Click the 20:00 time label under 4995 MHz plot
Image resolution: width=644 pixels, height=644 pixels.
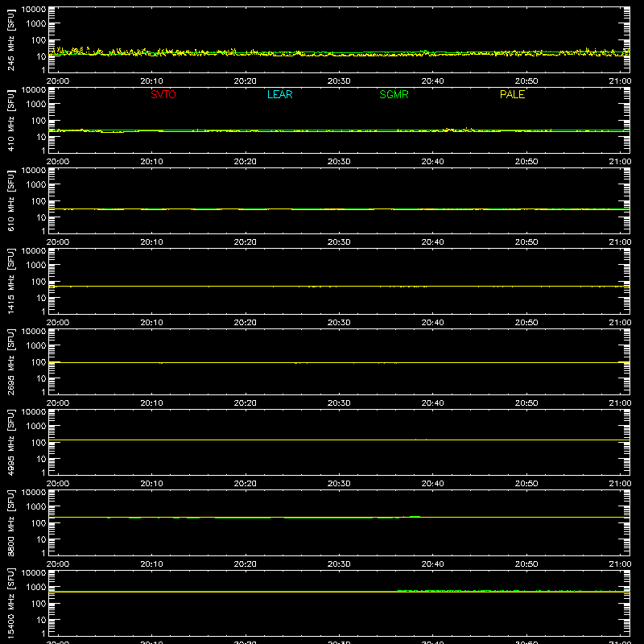[x=58, y=484]
